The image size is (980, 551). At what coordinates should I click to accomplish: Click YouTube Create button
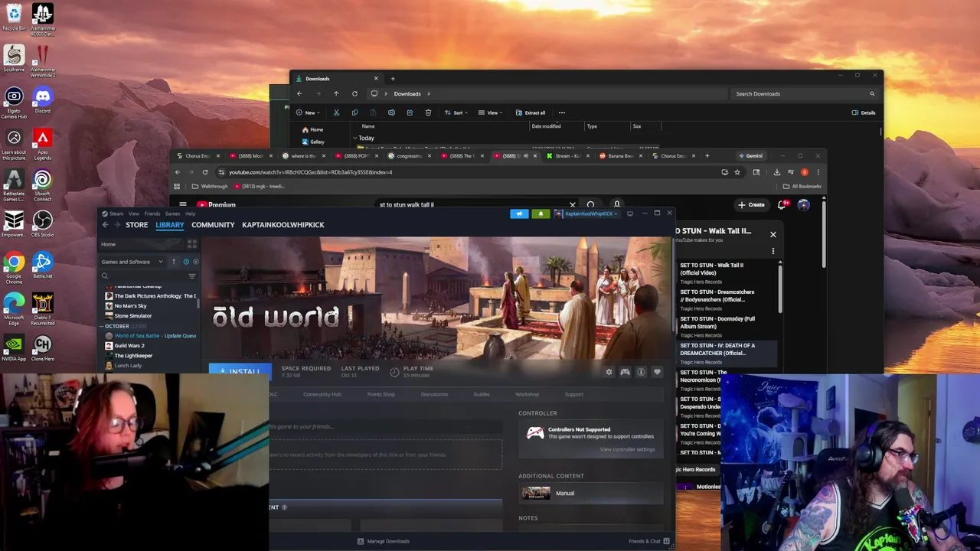click(x=751, y=205)
